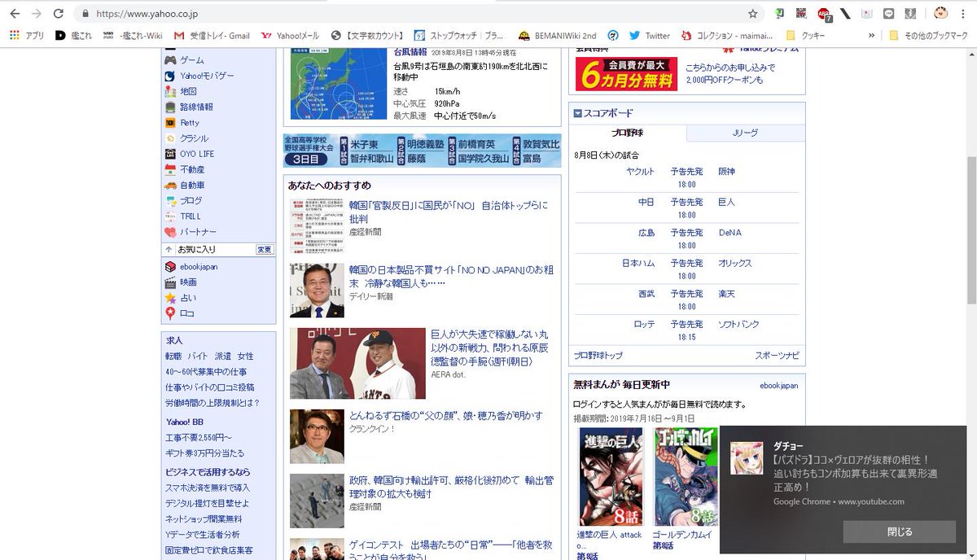The width and height of the screenshot is (977, 560).
Task: Click the Yahoo!モバゲー sidebar icon
Action: (170, 76)
